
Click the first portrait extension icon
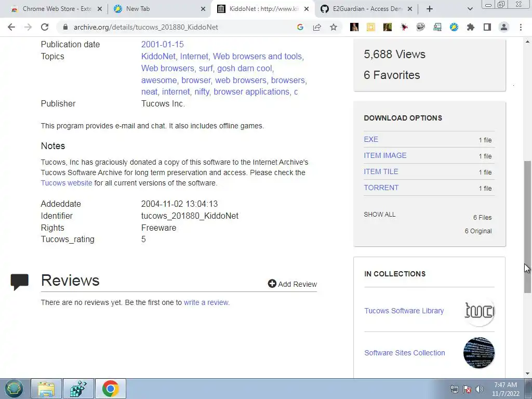coord(354,27)
